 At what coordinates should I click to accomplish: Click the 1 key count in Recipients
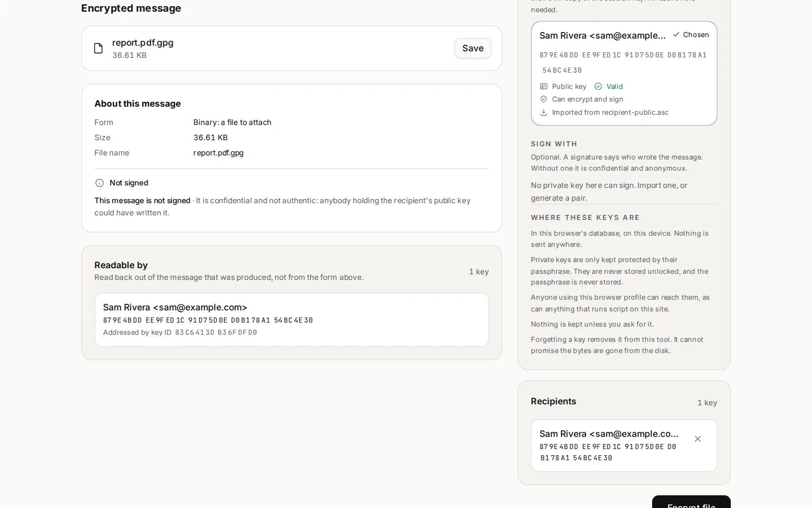coord(707,403)
